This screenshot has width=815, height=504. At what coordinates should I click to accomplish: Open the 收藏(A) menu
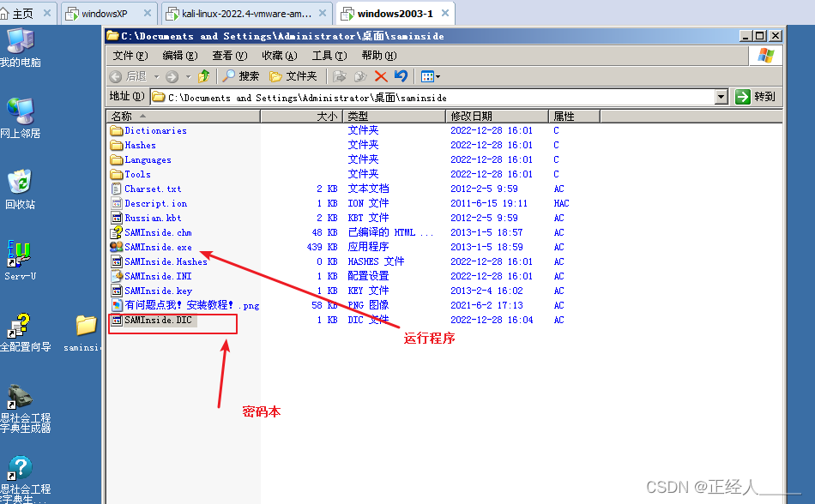tap(280, 56)
